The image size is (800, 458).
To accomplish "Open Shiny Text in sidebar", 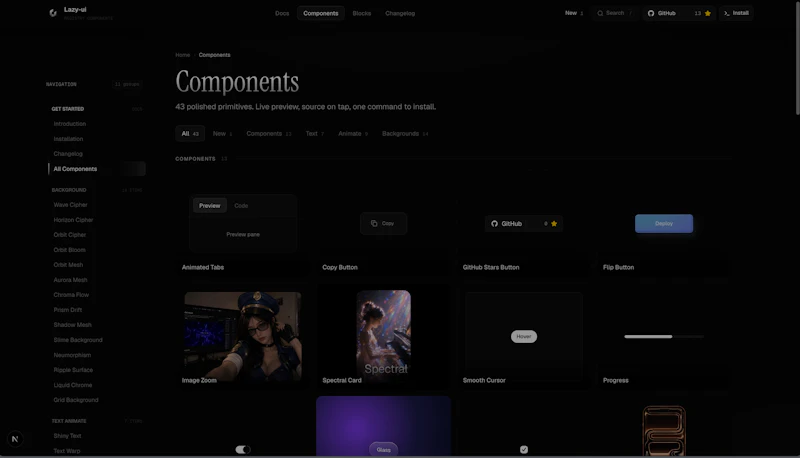I will point(67,436).
